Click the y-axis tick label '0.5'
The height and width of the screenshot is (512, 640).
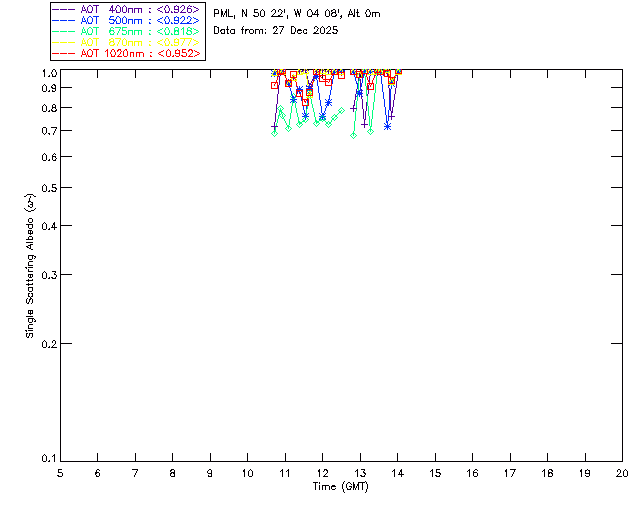click(49, 188)
